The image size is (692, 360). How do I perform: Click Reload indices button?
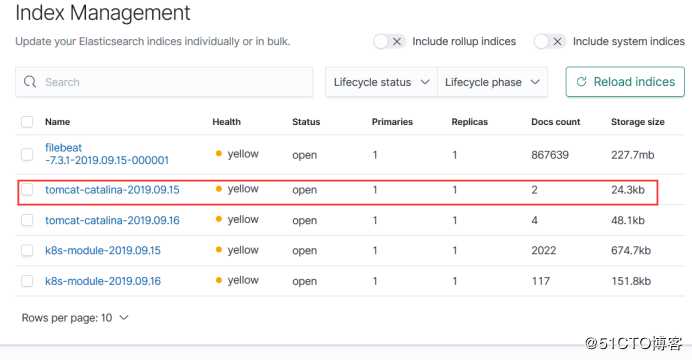625,82
